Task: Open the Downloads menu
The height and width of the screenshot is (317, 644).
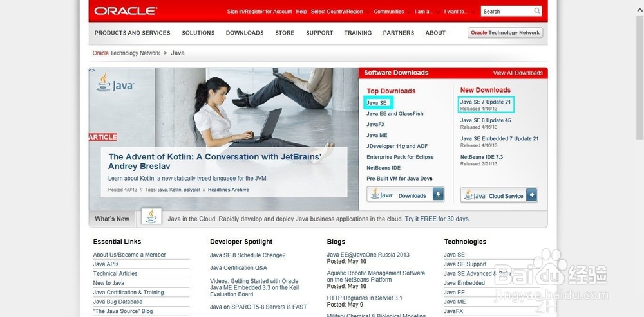Action: (x=245, y=33)
